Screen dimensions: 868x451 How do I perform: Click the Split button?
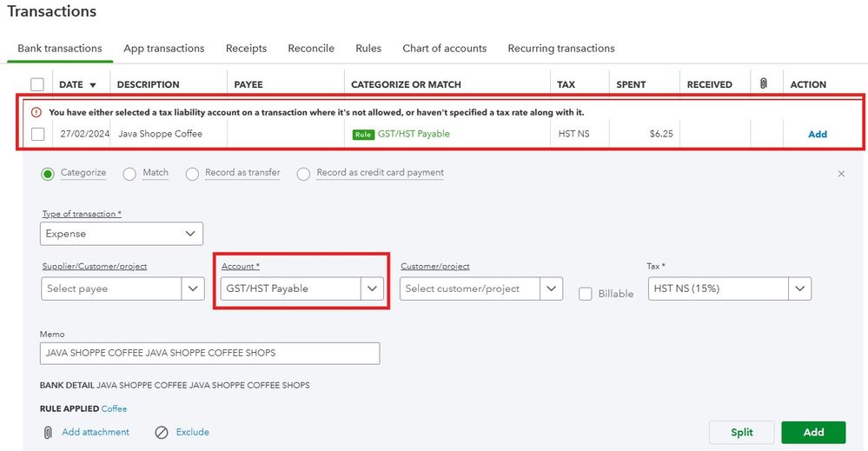[x=741, y=432]
